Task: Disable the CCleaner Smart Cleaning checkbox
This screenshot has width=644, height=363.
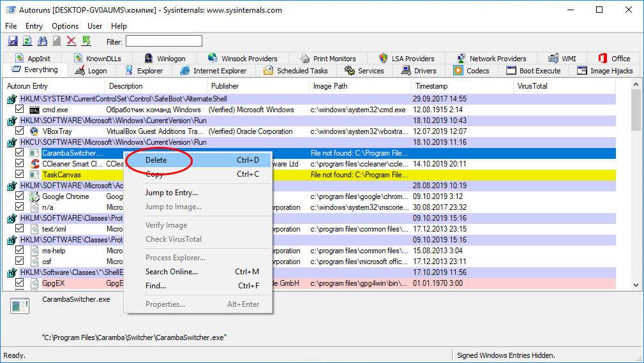Action: tap(19, 163)
